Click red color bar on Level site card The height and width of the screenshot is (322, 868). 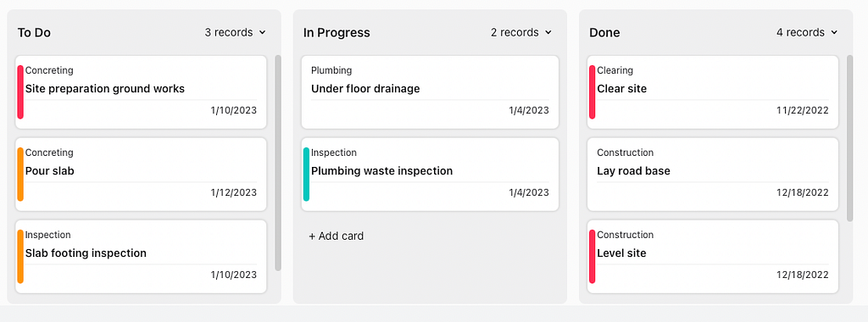coord(593,256)
